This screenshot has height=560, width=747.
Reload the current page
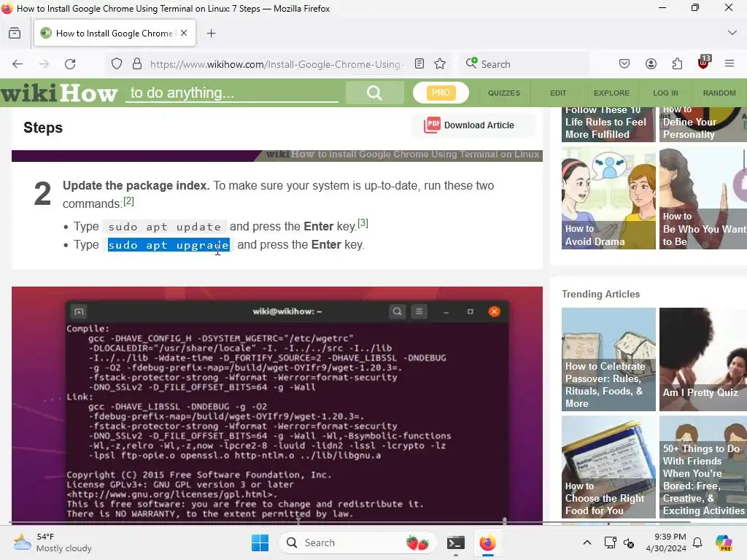click(x=70, y=64)
